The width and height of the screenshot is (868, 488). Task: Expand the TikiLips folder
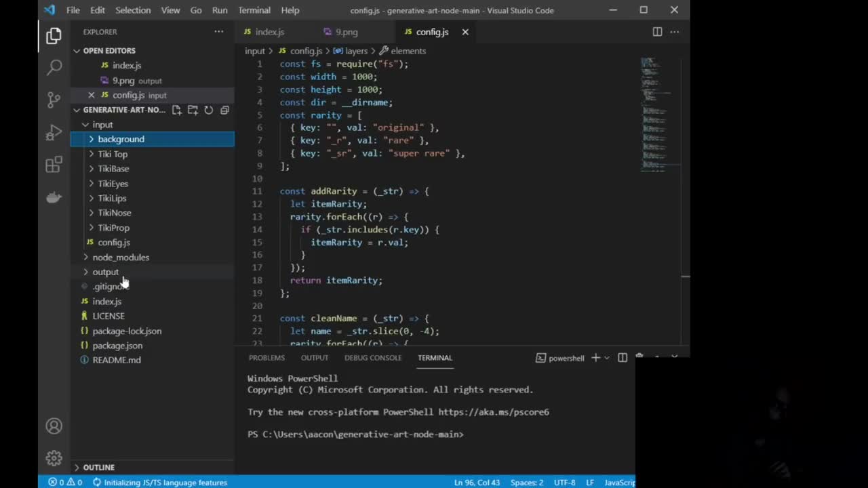coord(112,198)
